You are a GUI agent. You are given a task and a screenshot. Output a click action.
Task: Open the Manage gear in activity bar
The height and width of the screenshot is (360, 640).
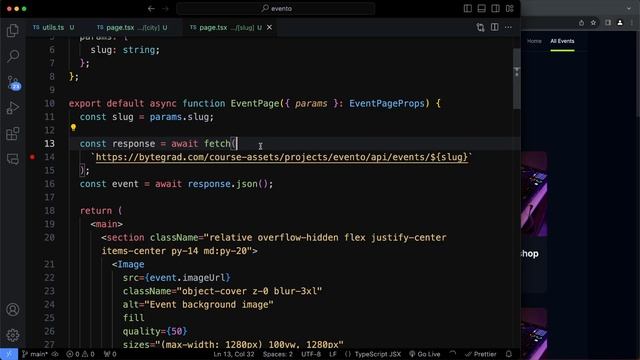(x=13, y=335)
